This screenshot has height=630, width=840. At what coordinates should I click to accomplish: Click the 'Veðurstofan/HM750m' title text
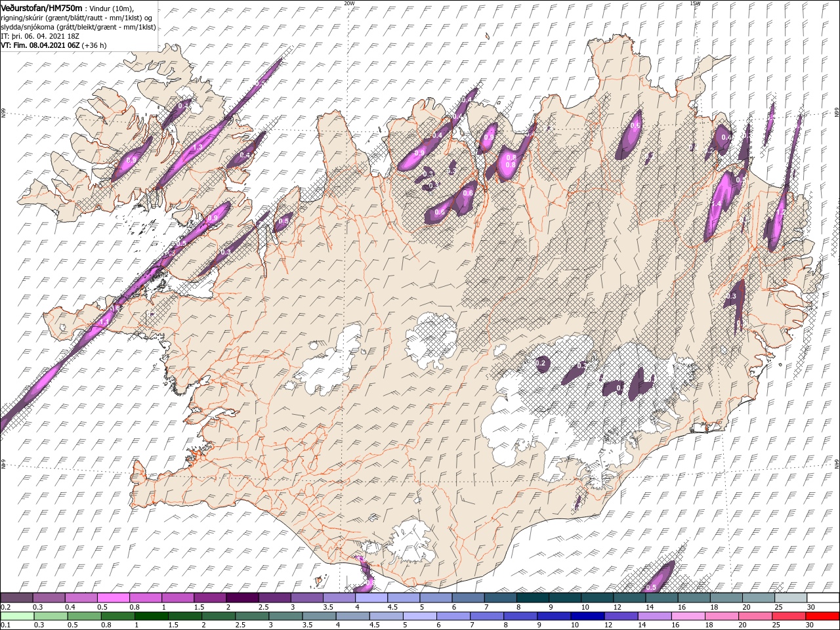click(x=41, y=7)
